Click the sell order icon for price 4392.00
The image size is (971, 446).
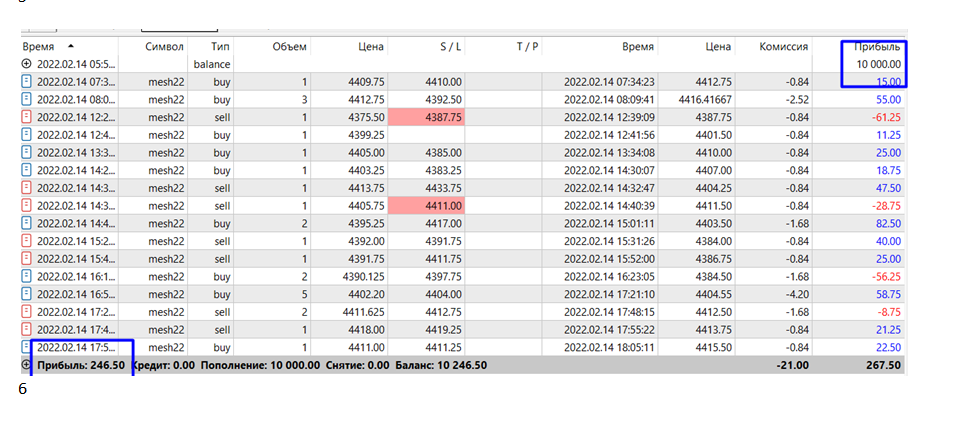(x=26, y=240)
